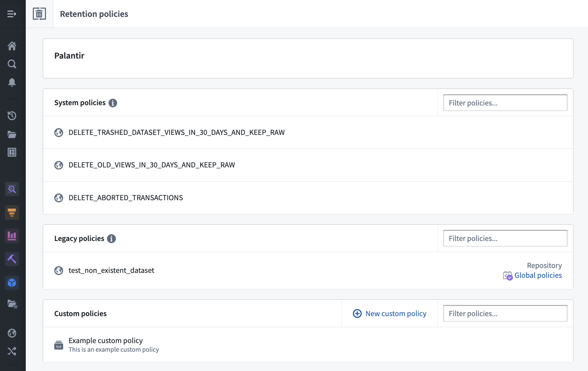
Task: Click the Repository label text
Action: point(544,265)
